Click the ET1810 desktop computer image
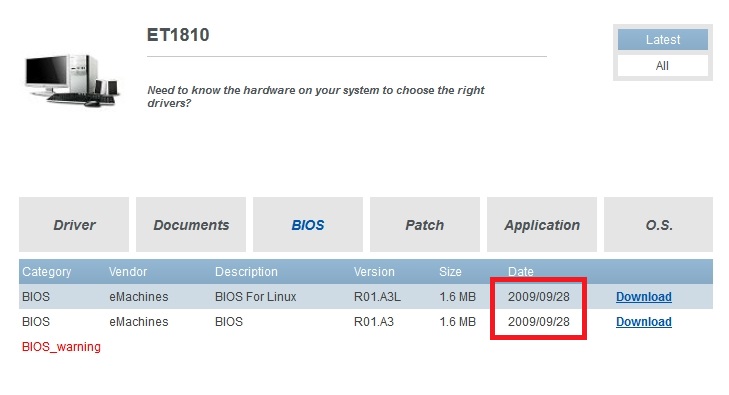729x395 pixels. pyautogui.click(x=73, y=80)
